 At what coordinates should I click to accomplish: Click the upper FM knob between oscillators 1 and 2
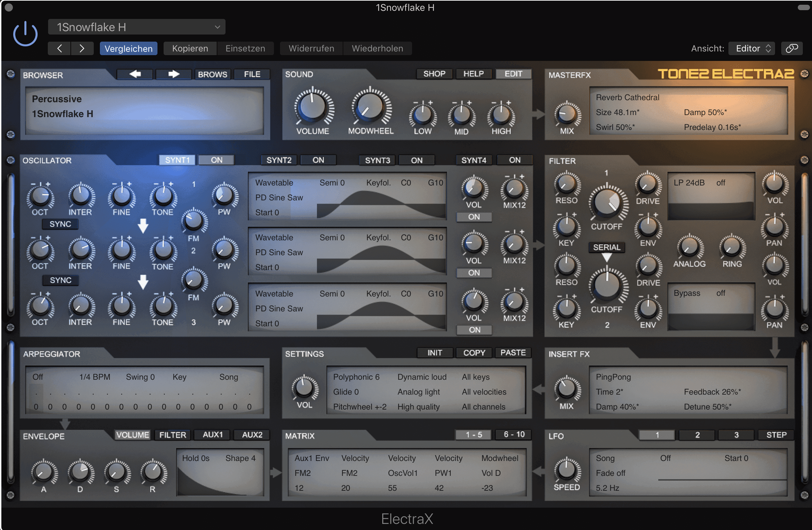pyautogui.click(x=193, y=220)
